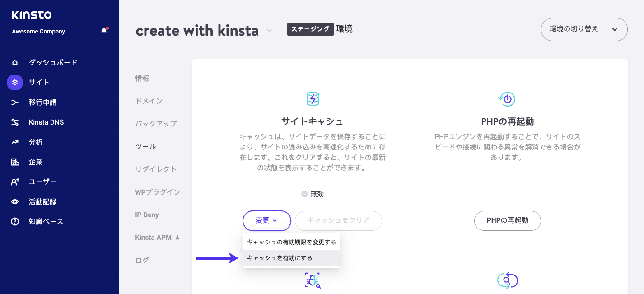Screen dimensions: 644x294
Task: Click the PHPの再起動 restart icon
Action: [507, 99]
